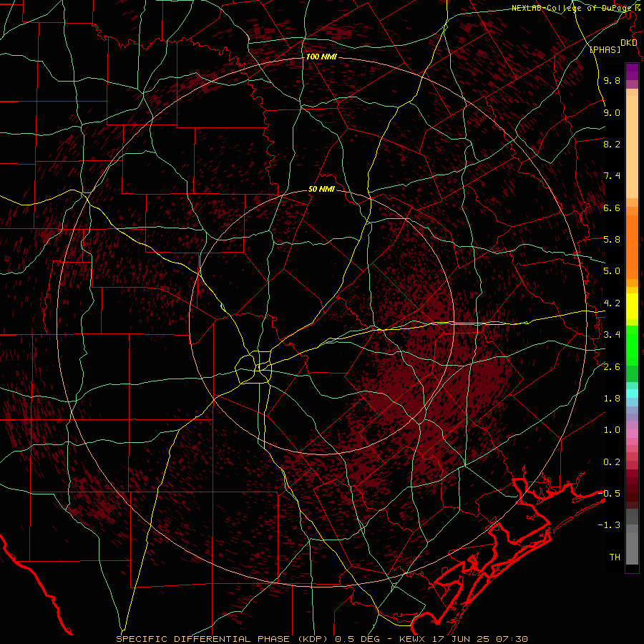Viewport: 644px width, 644px height.
Task: Click the '100 NMI' range ring label
Action: pos(321,57)
